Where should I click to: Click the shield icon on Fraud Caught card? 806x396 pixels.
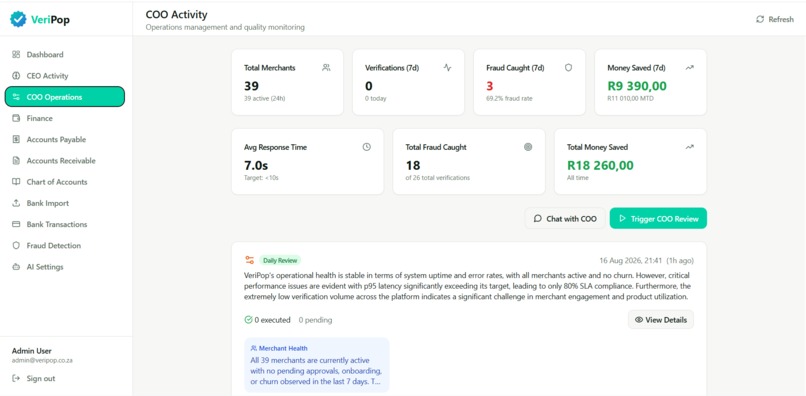pos(569,67)
